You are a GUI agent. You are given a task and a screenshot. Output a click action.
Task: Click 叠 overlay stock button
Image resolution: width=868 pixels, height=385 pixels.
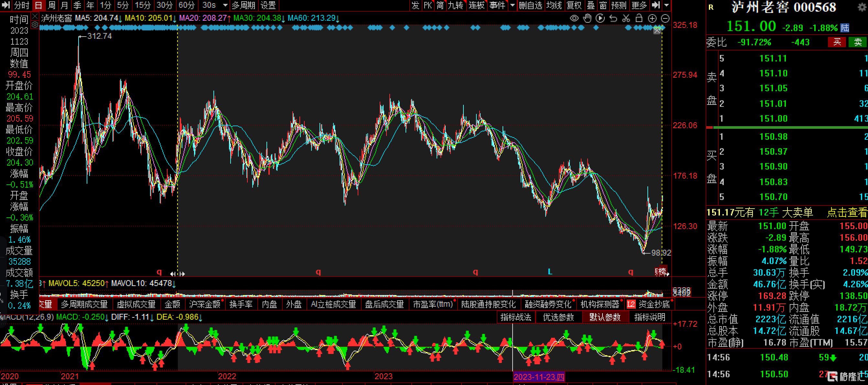[591, 5]
